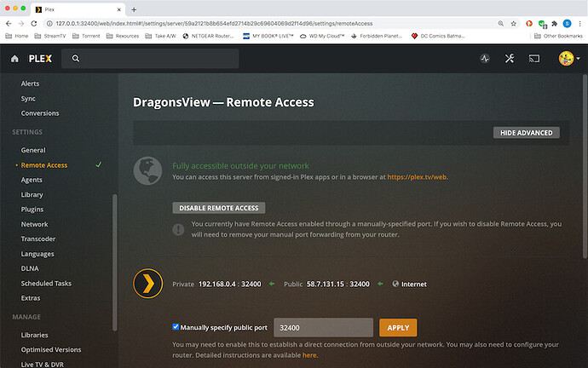Viewport: 588px width, 368px height.
Task: Open Resources bookmarks folder
Action: (x=123, y=36)
